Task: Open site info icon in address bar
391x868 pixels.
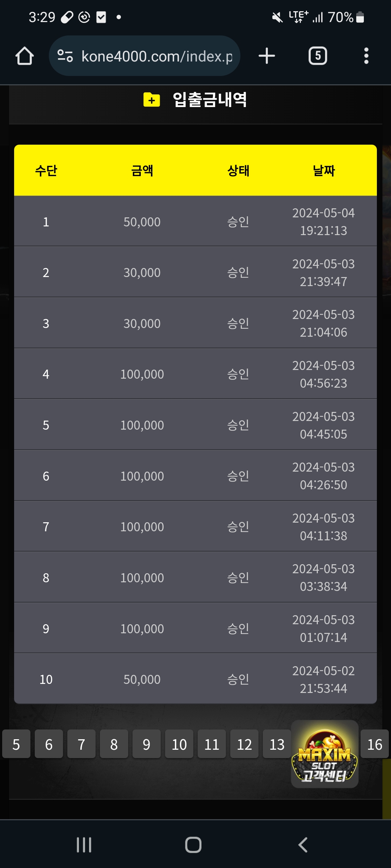Action: (65, 56)
